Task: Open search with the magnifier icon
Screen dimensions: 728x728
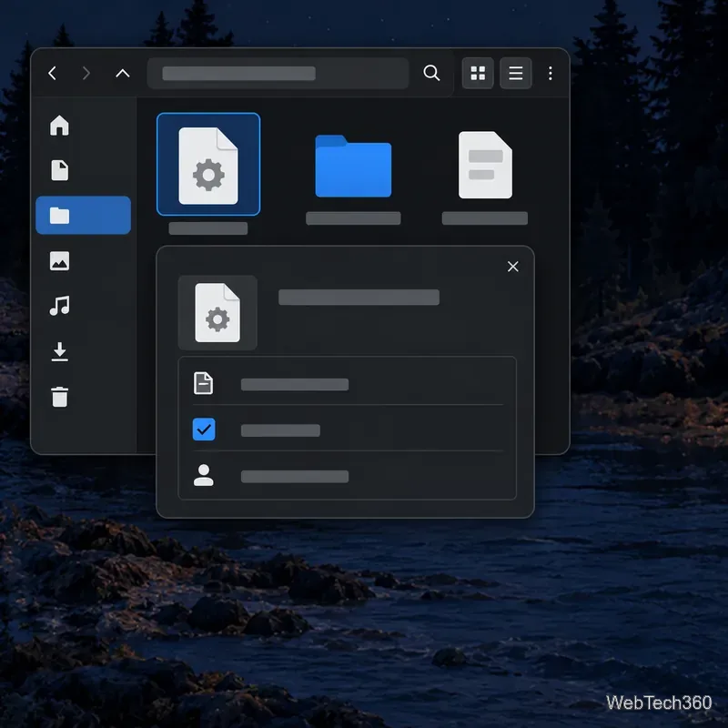Action: pos(431,73)
